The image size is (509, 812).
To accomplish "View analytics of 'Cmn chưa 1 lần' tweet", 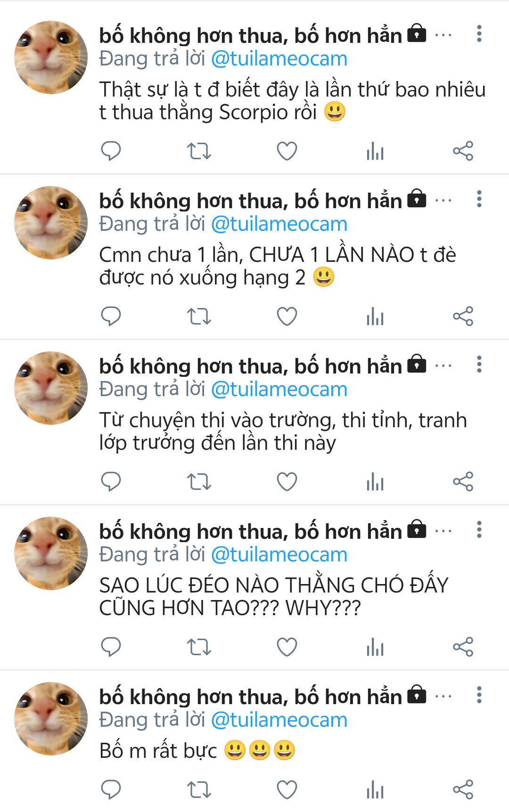I will click(375, 317).
